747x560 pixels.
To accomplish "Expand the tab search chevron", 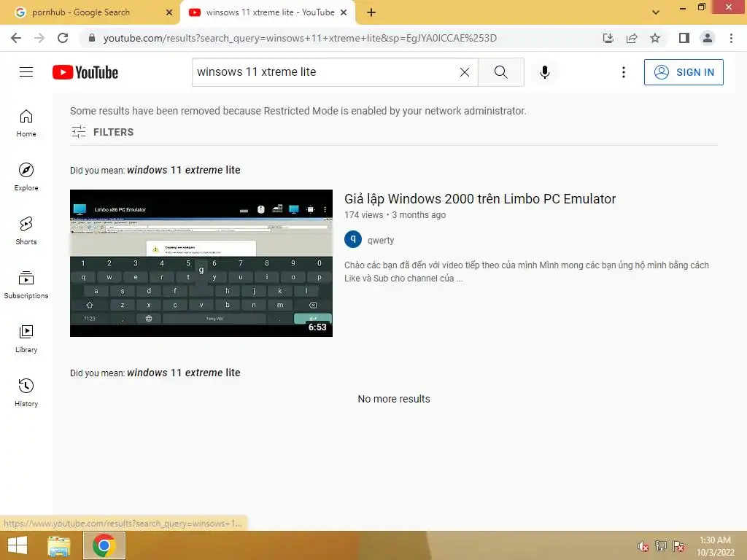I will 656,12.
